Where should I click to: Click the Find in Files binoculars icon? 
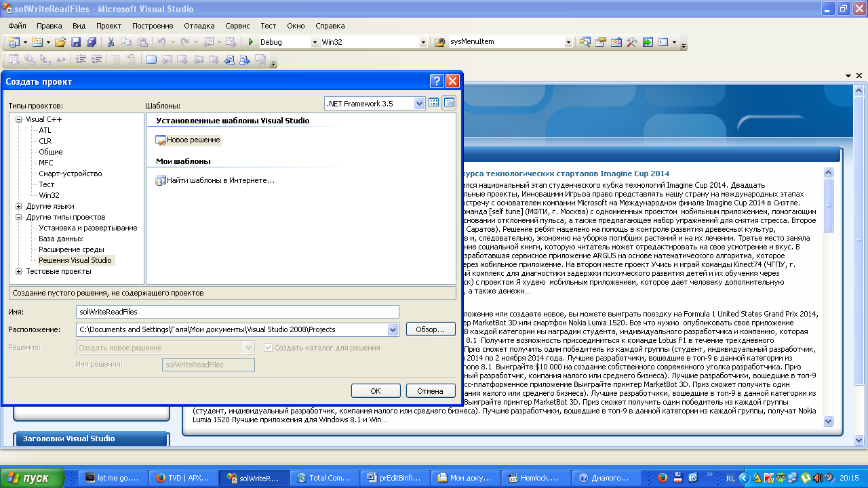tap(439, 42)
